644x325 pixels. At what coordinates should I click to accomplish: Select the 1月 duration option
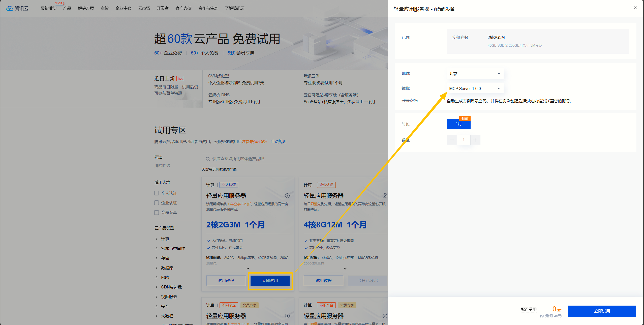click(458, 124)
